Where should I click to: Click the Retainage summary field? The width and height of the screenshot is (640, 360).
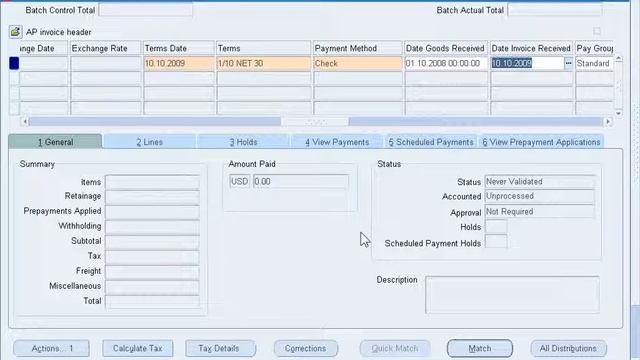click(152, 197)
